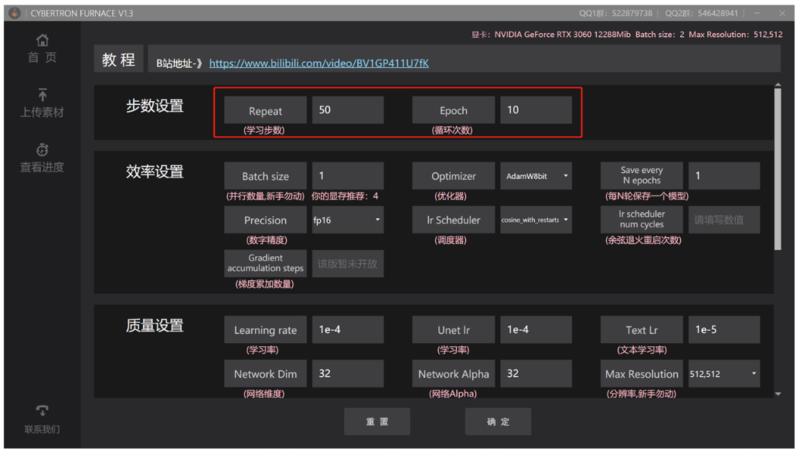This screenshot has width=800, height=458.
Task: Open the upload material icon
Action: pyautogui.click(x=42, y=94)
